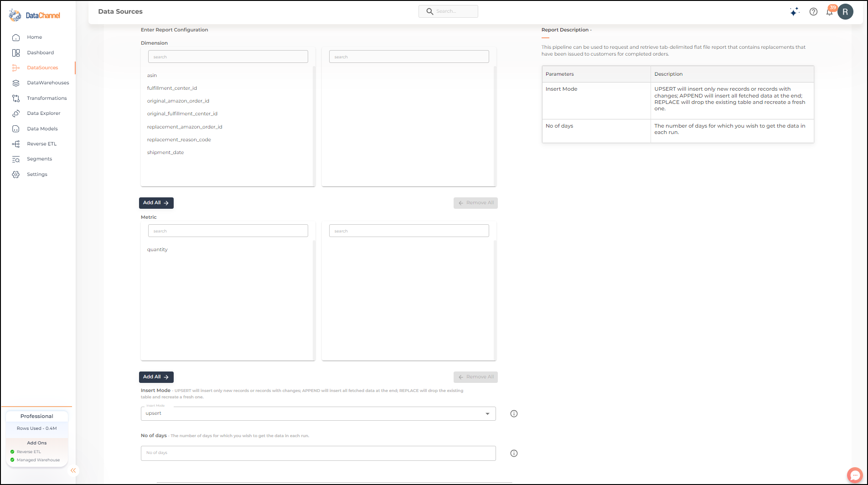
Task: Click Add All under Metric
Action: click(156, 377)
